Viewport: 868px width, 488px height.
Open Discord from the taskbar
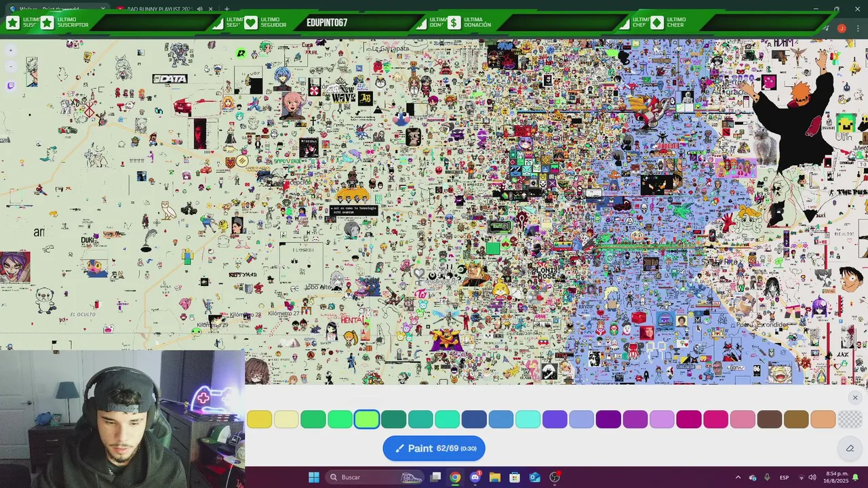(475, 477)
